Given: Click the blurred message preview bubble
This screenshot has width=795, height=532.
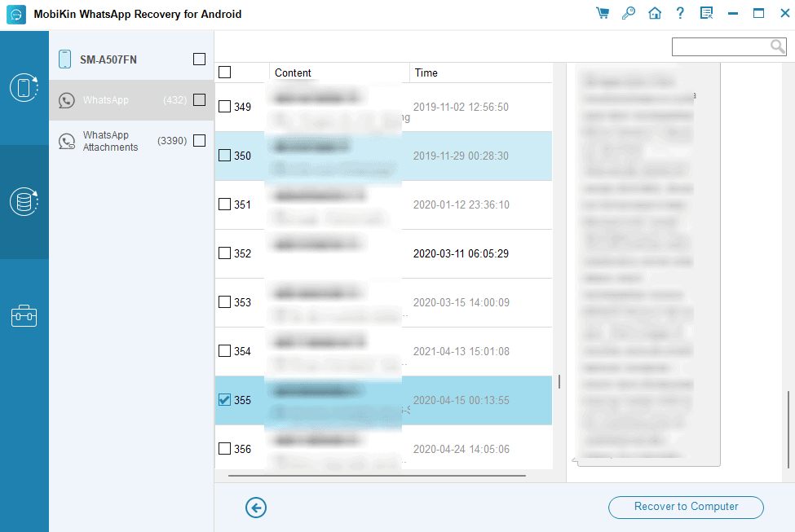Looking at the screenshot, I should click(648, 265).
